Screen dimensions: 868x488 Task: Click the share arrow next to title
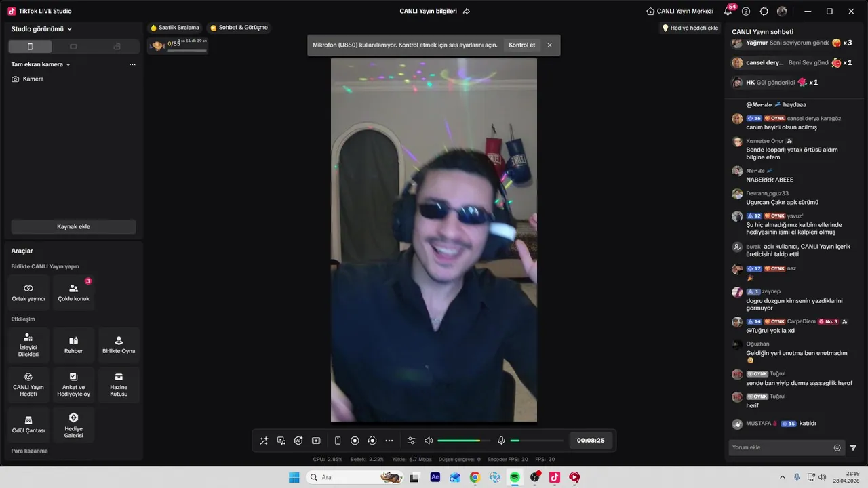tap(467, 12)
